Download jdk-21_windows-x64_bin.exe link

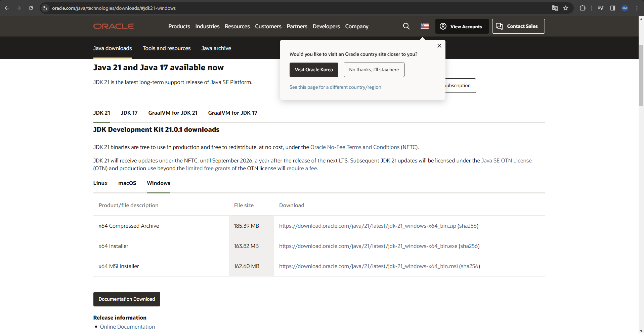pyautogui.click(x=368, y=246)
